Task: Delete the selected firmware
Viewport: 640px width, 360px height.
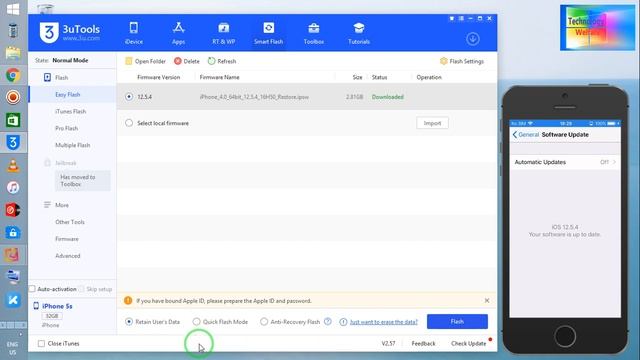Action: tap(187, 61)
